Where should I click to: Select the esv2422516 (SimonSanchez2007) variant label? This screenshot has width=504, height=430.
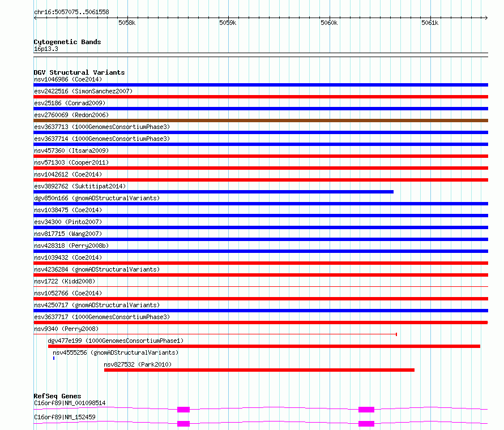pos(83,91)
